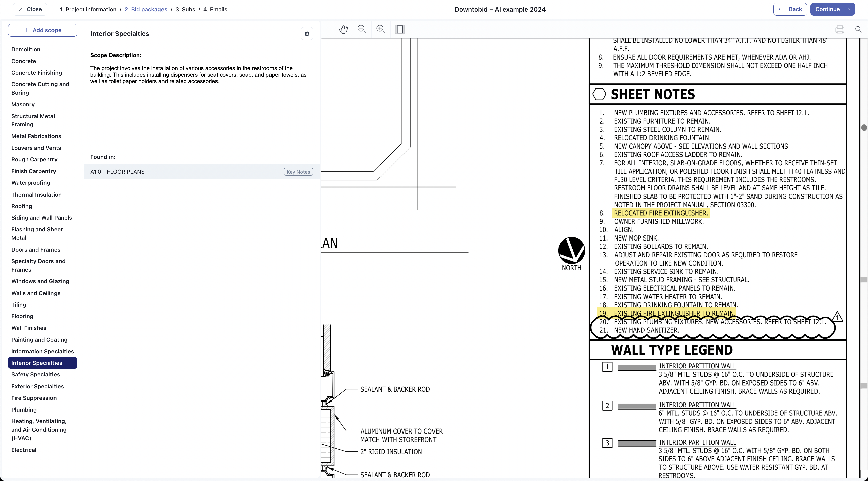
Task: Select Concrete Cutting and Boring scope
Action: click(40, 88)
